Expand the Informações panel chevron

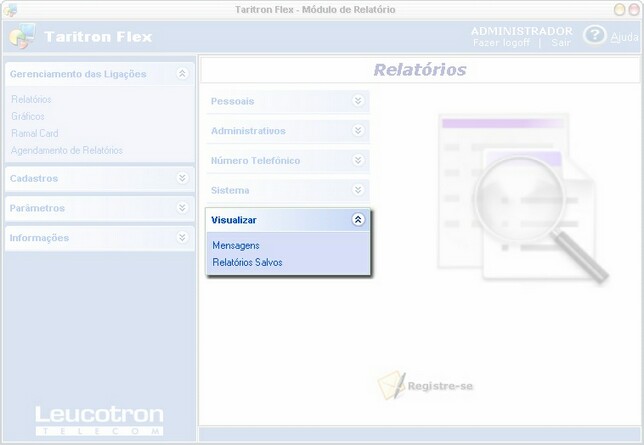tap(182, 237)
